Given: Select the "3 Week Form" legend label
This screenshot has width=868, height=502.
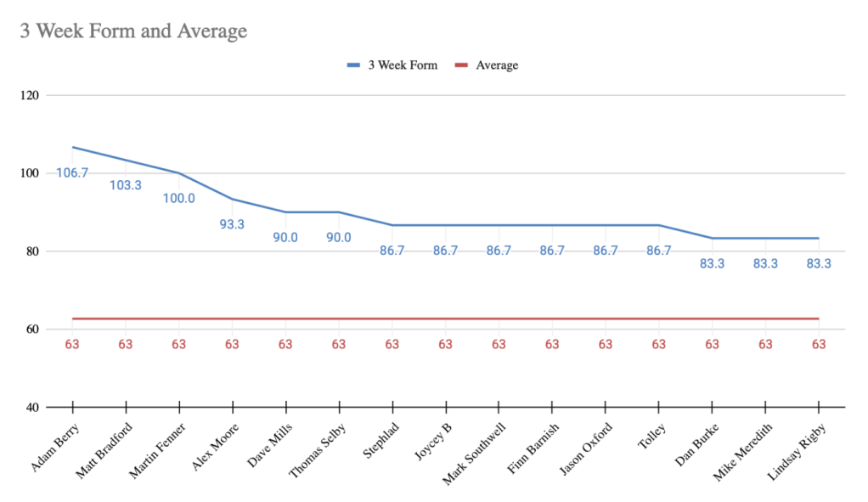Looking at the screenshot, I should [x=403, y=65].
